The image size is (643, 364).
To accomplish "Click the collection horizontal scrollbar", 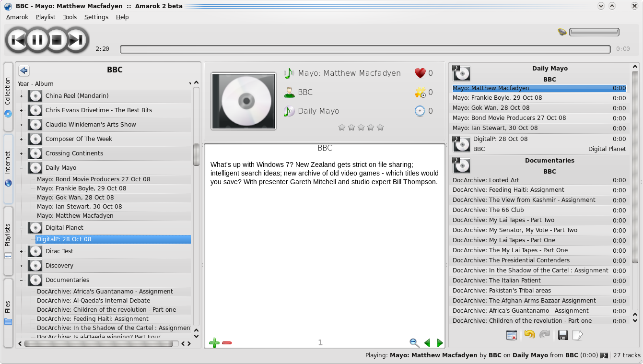I will tap(99, 343).
